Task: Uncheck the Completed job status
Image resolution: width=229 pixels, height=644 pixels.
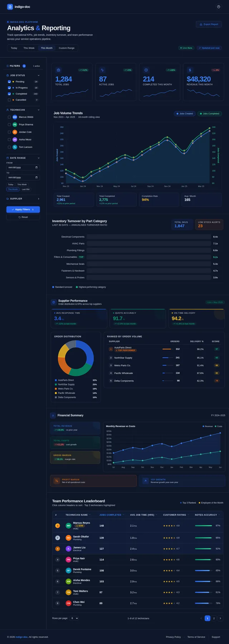Action: point(9,94)
